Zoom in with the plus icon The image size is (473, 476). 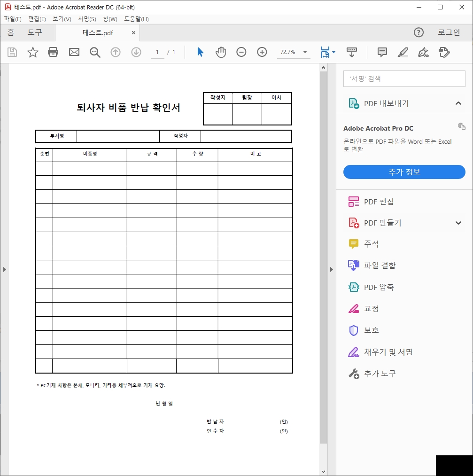point(262,52)
